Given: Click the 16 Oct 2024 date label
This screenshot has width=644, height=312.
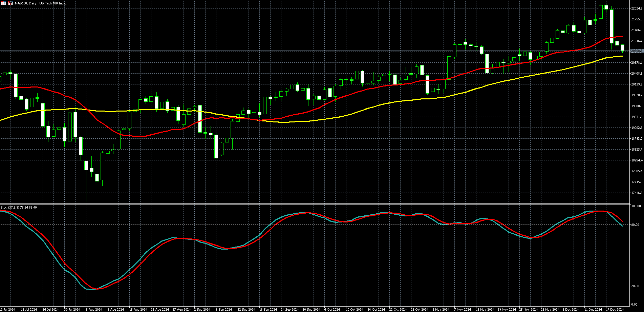Looking at the screenshot, I should pos(377,310).
